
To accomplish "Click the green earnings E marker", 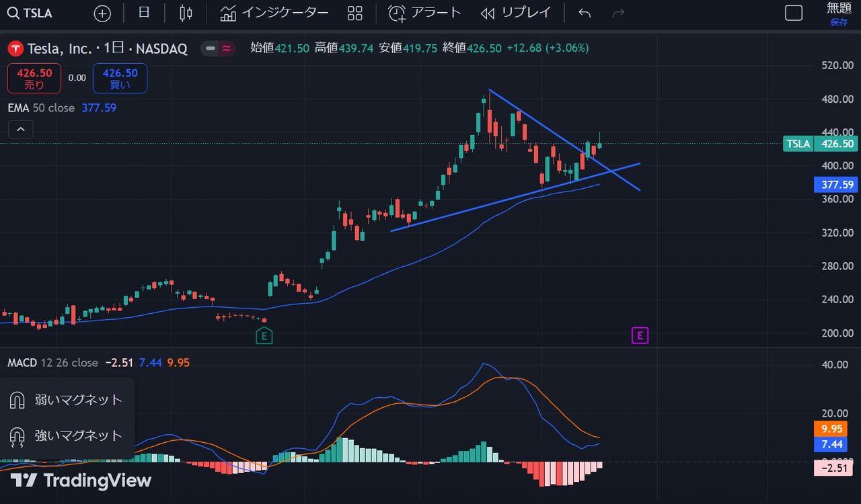I will click(x=264, y=335).
